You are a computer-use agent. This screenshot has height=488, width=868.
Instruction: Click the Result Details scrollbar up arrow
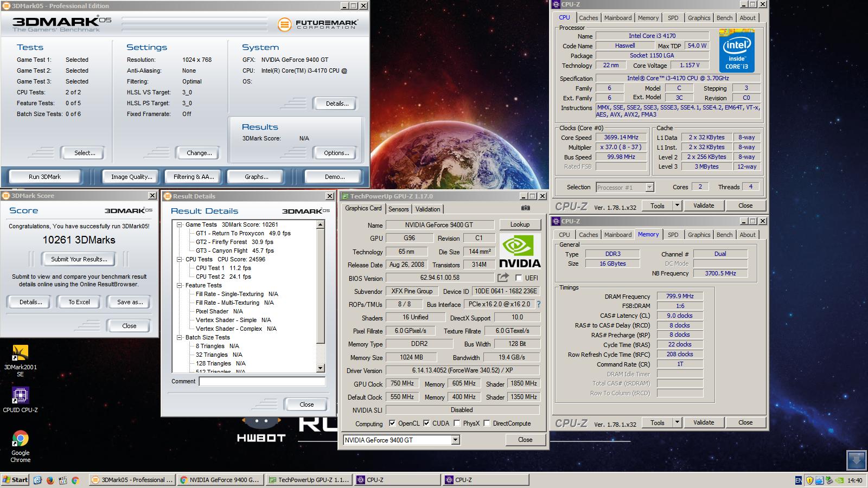[x=320, y=224]
